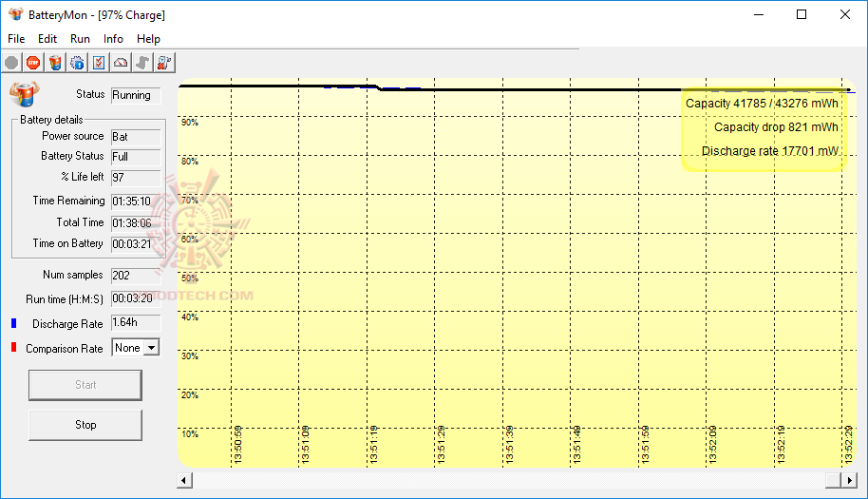Click the Stop button
The width and height of the screenshot is (868, 499).
85,425
